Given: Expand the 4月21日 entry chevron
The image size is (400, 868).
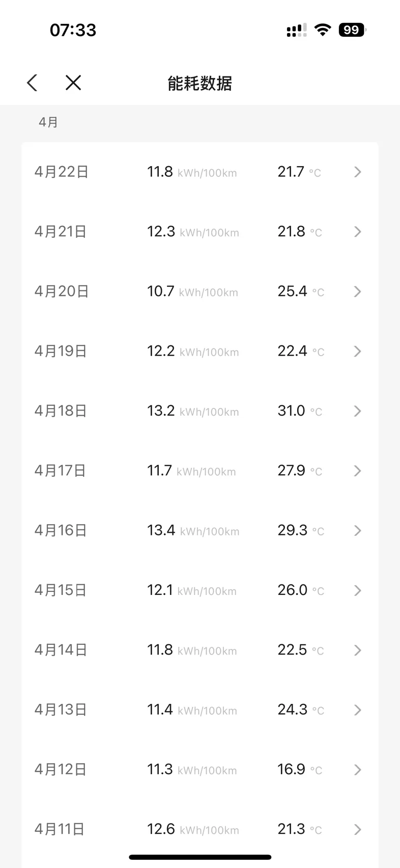Looking at the screenshot, I should (357, 232).
